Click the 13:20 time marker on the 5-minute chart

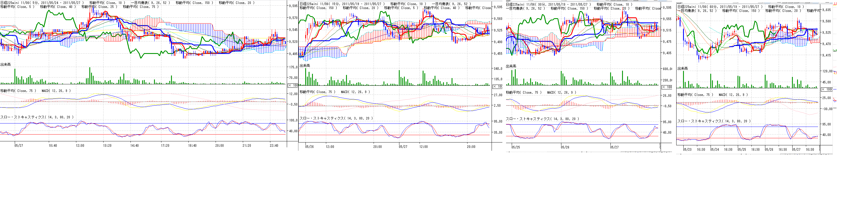click(x=107, y=146)
